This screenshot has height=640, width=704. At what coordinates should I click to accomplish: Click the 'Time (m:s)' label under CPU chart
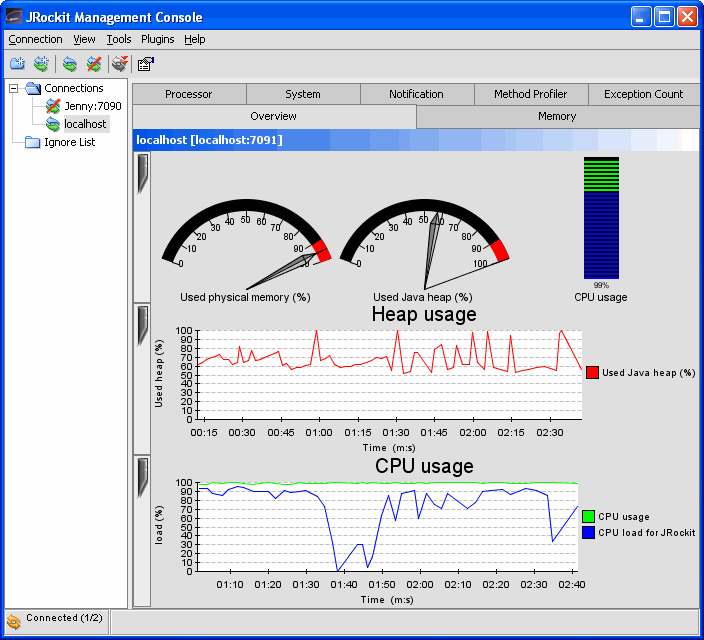pyautogui.click(x=387, y=600)
